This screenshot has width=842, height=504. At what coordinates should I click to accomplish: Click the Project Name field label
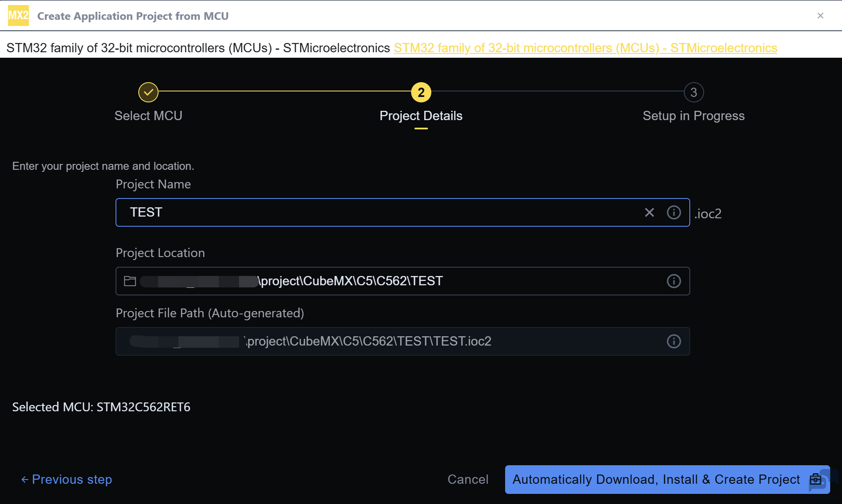(x=153, y=185)
